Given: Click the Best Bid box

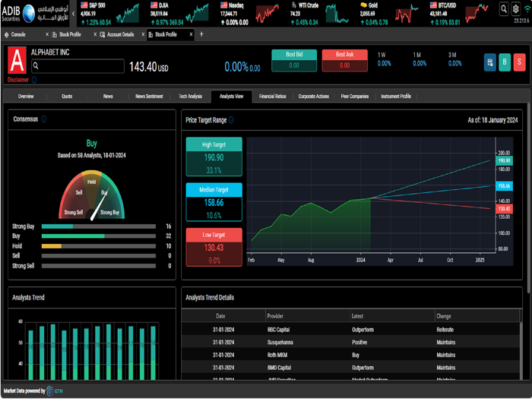Looking at the screenshot, I should (294, 60).
